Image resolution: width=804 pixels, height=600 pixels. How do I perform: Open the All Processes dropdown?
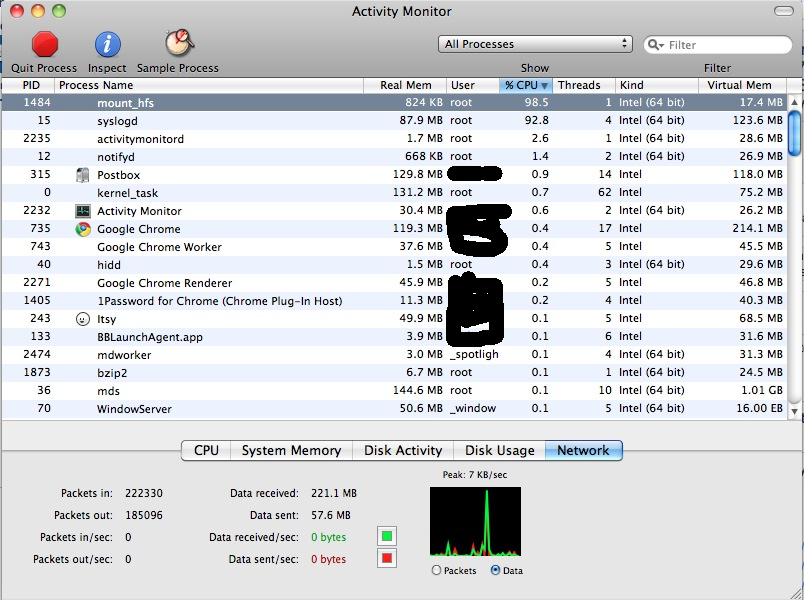point(535,44)
